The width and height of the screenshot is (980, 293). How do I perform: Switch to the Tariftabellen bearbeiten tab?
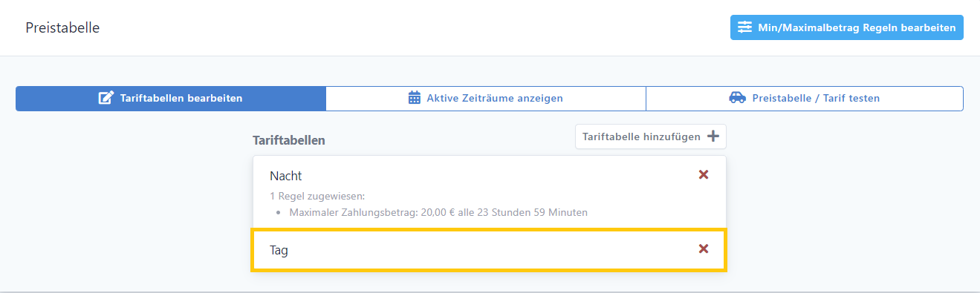[x=171, y=98]
